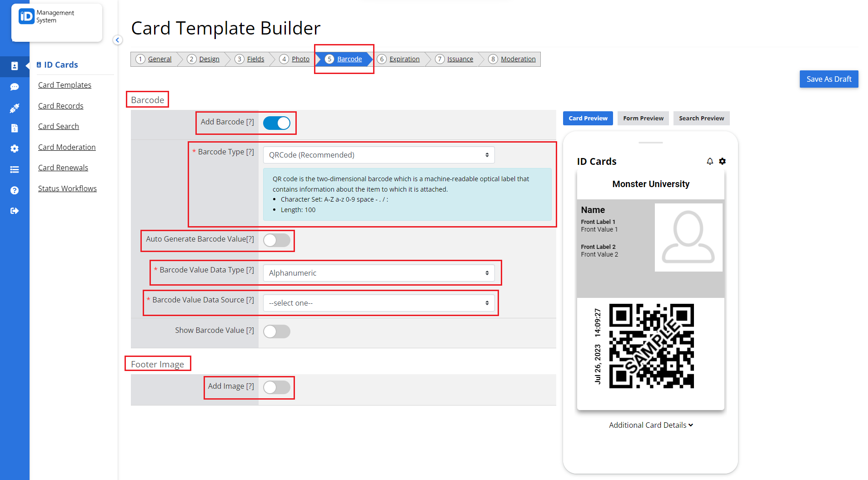Image resolution: width=868 pixels, height=480 pixels.
Task: Click the gear icon on the ID Cards preview
Action: coord(723,161)
